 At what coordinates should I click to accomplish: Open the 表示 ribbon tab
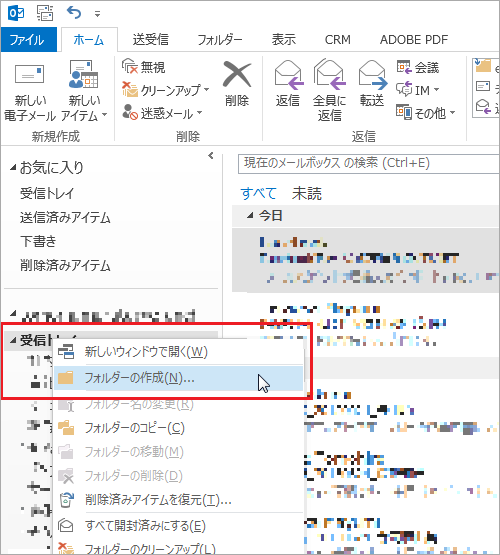point(283,40)
